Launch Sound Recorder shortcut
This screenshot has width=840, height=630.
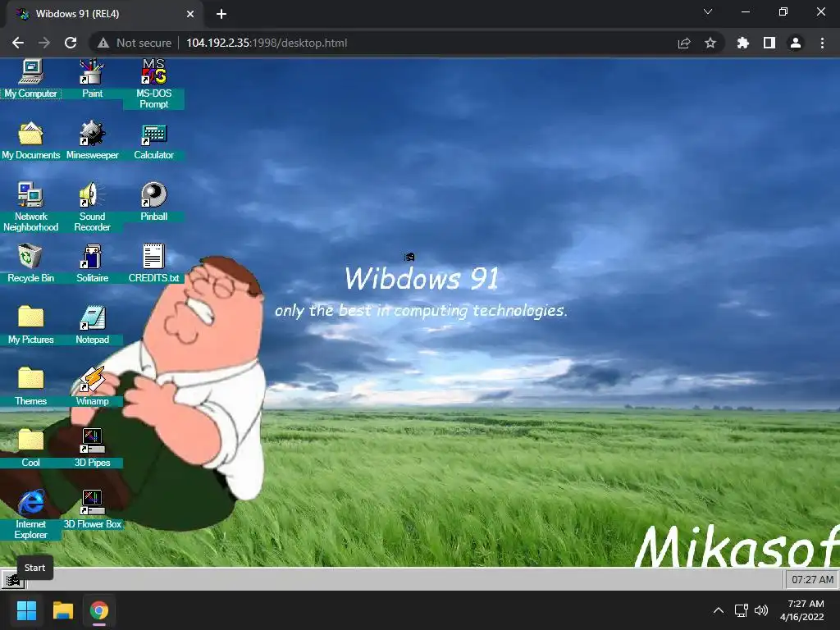(x=92, y=207)
